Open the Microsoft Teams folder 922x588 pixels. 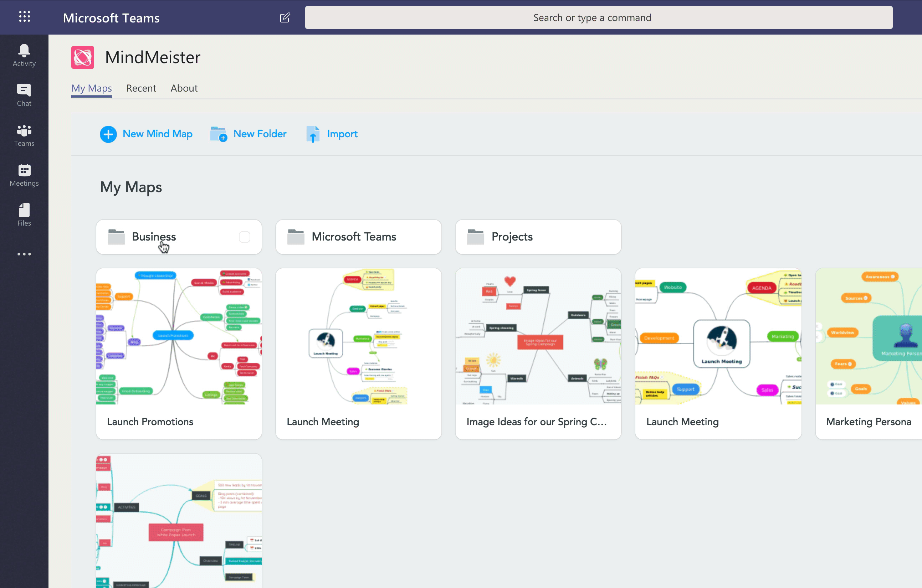coord(358,237)
